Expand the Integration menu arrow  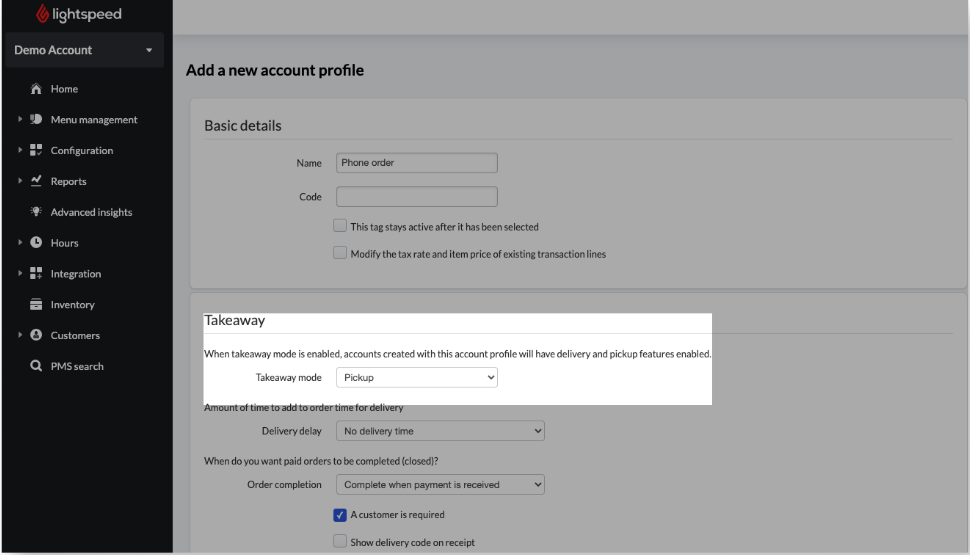pos(20,274)
